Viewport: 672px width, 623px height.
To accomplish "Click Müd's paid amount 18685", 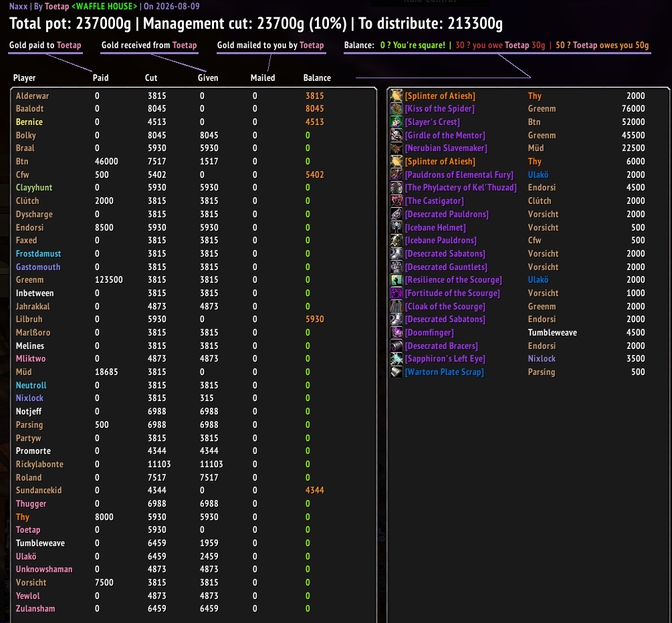I will click(106, 372).
